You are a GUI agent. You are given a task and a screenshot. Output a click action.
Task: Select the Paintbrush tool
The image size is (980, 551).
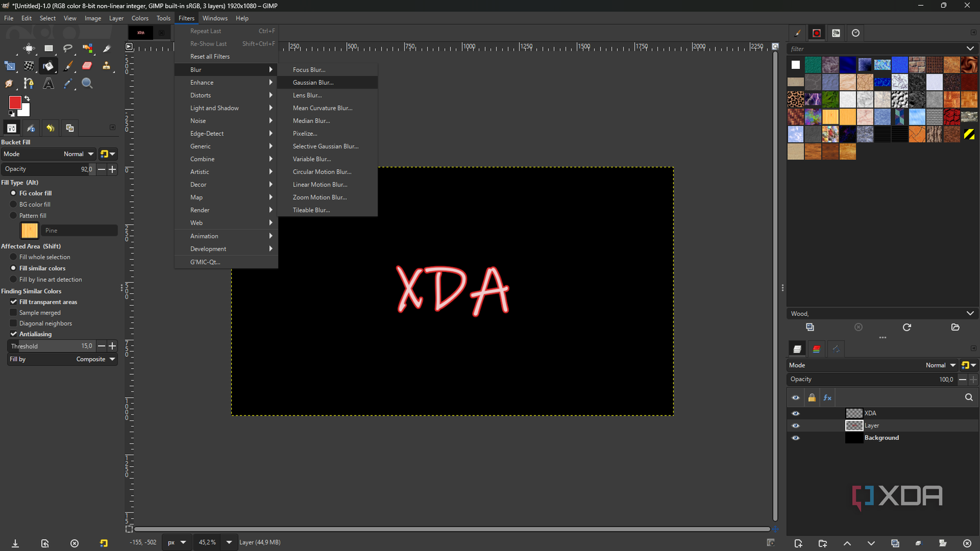pyautogui.click(x=68, y=66)
